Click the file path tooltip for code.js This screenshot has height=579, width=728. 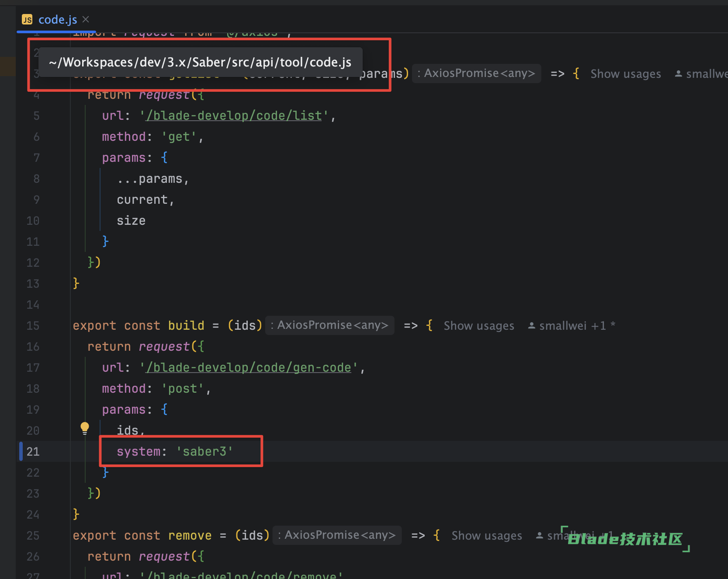click(x=201, y=62)
